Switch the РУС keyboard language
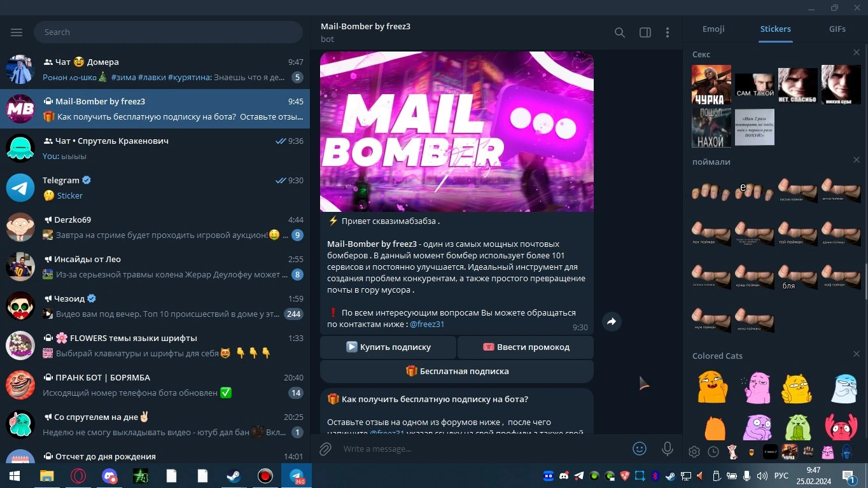The height and width of the screenshot is (488, 868). (x=781, y=476)
